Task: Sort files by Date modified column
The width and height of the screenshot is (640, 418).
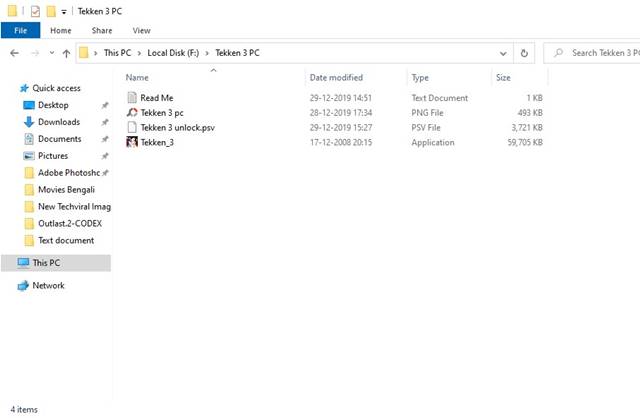Action: click(x=336, y=78)
